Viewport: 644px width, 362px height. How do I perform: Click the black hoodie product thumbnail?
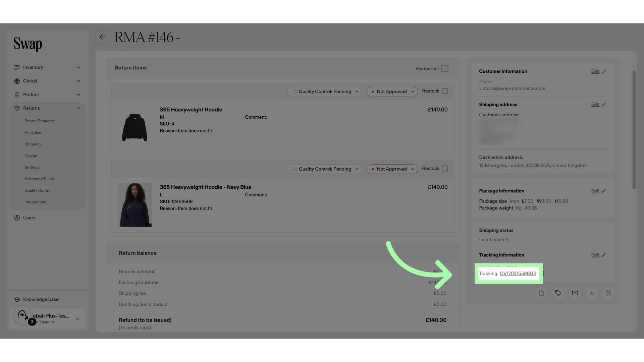click(x=135, y=127)
